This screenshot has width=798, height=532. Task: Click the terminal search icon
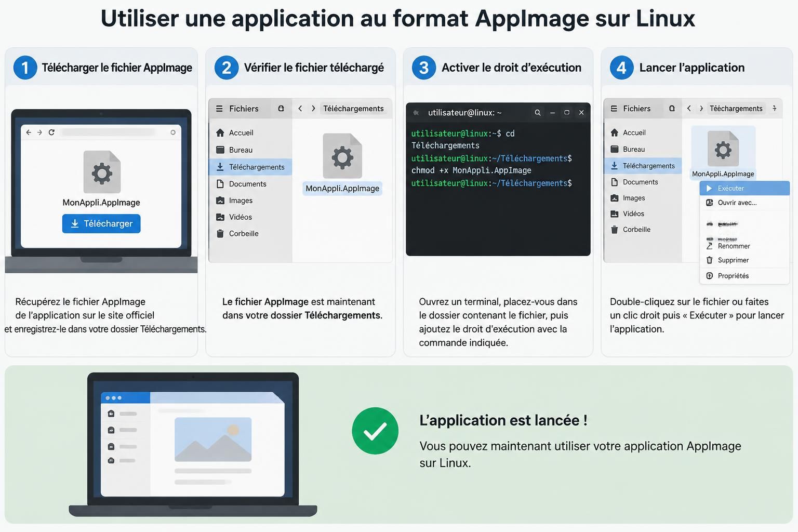538,113
